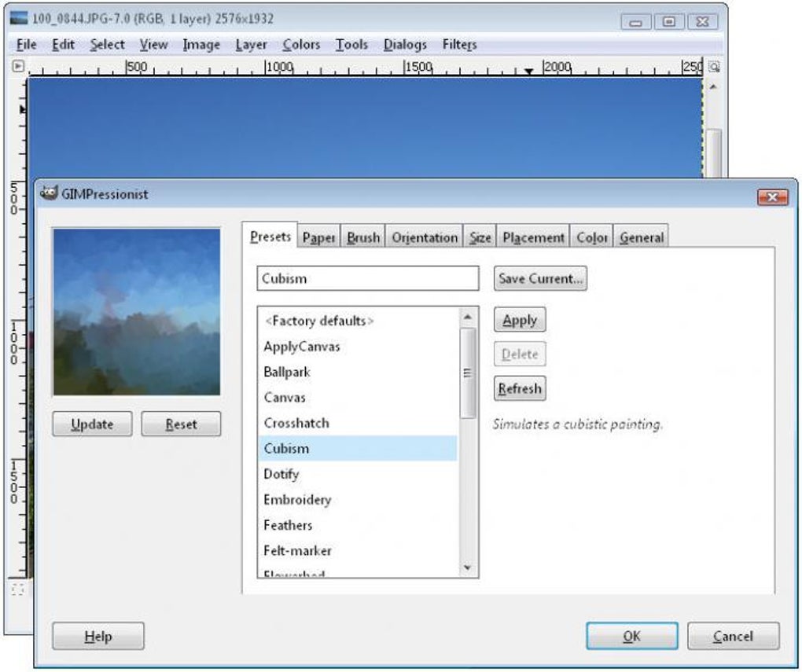Open the Dialogs menu
The width and height of the screenshot is (802, 672).
coord(405,45)
